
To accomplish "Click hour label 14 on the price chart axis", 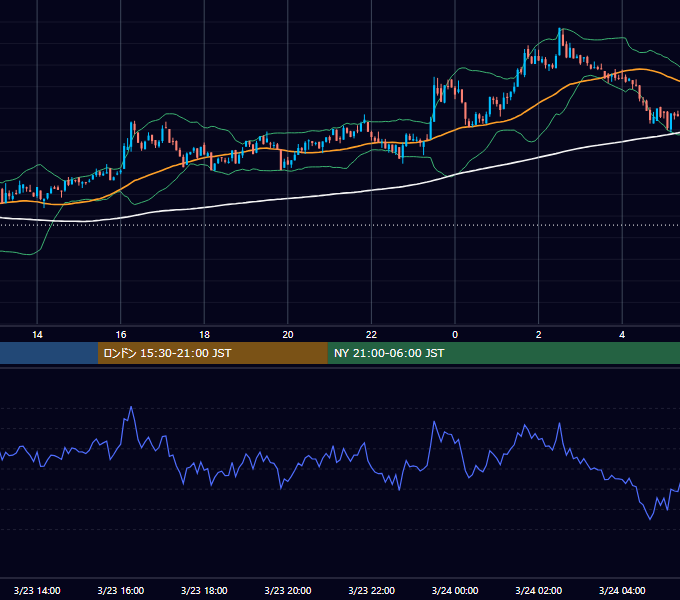I will [x=37, y=334].
